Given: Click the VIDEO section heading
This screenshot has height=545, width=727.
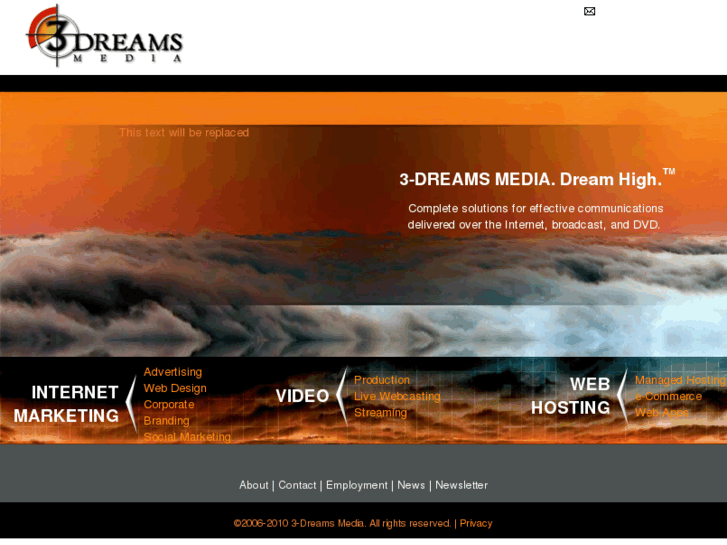Looking at the screenshot, I should point(302,396).
